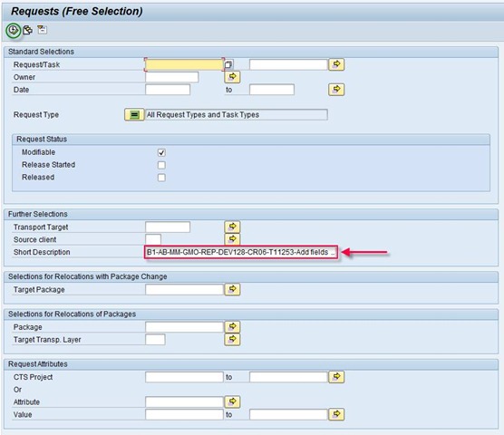Click the Get Variant toolbar icon
This screenshot has height=435, width=504.
tap(27, 30)
